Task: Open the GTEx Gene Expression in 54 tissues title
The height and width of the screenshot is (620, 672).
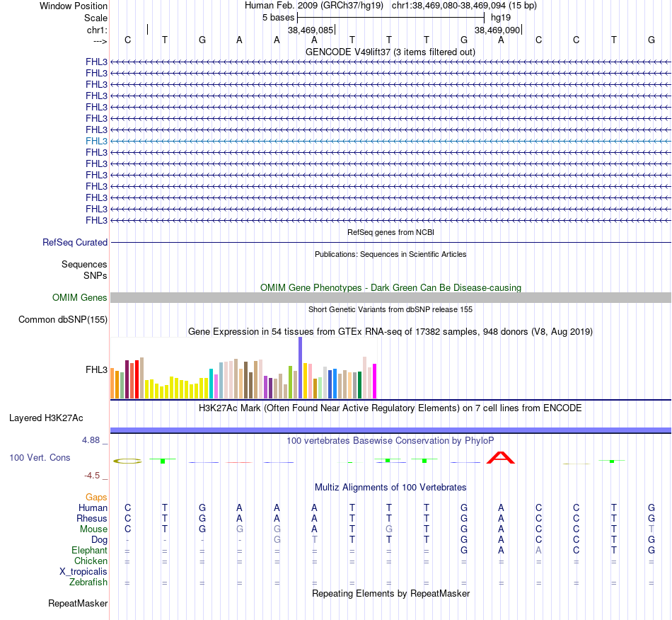Action: 390,331
